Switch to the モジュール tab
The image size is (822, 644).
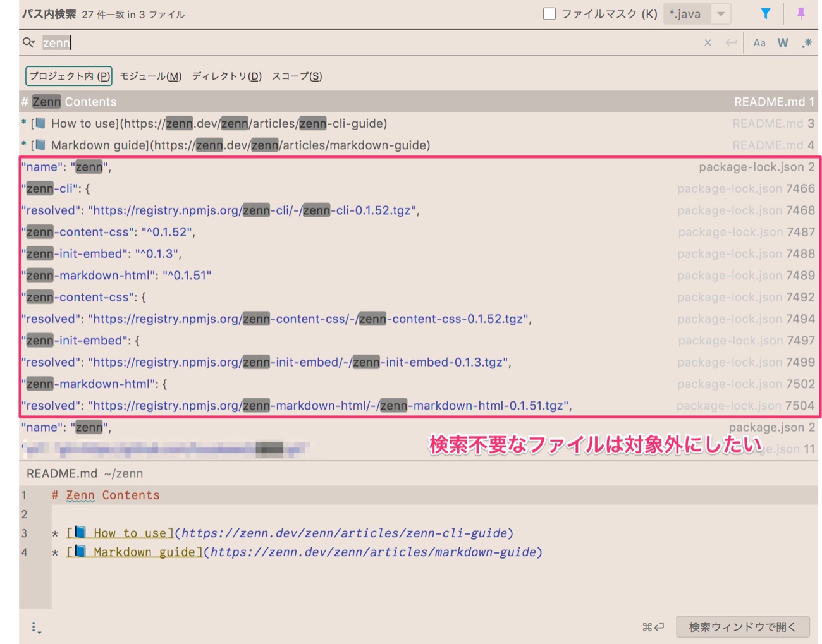pyautogui.click(x=150, y=76)
